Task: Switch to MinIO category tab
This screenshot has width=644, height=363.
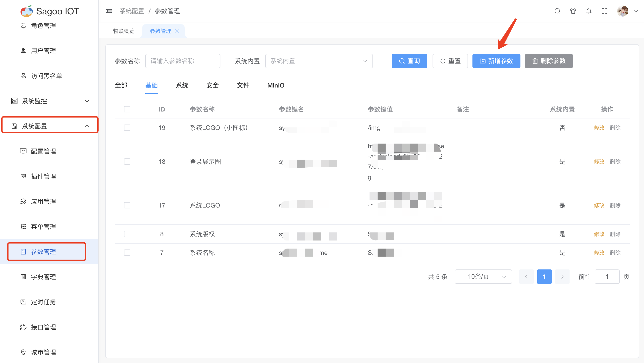Action: coord(276,85)
